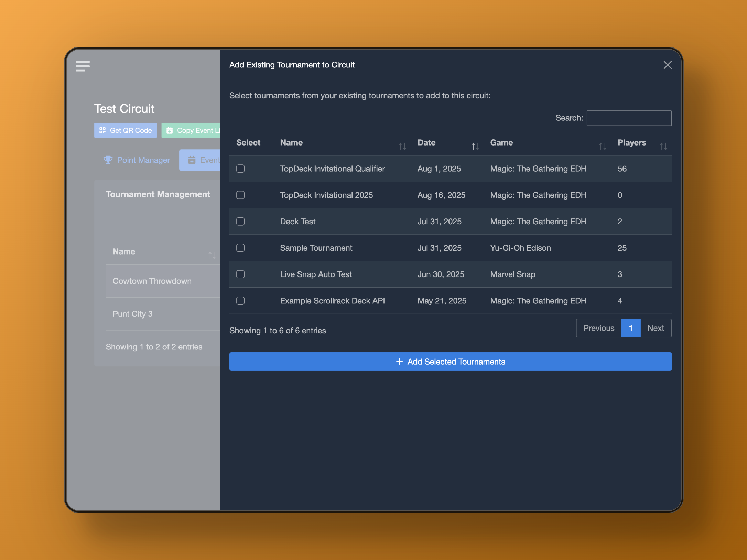Select page 1 in pagination

click(x=631, y=328)
